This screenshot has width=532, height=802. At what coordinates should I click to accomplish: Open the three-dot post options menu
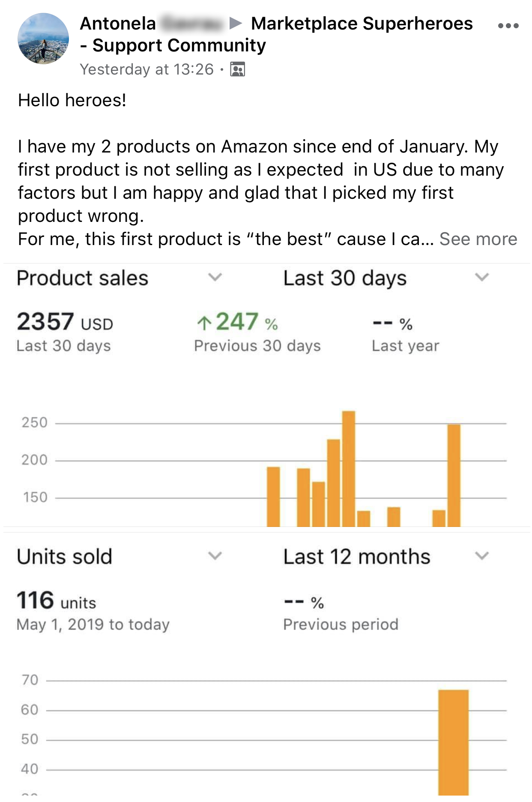click(508, 26)
